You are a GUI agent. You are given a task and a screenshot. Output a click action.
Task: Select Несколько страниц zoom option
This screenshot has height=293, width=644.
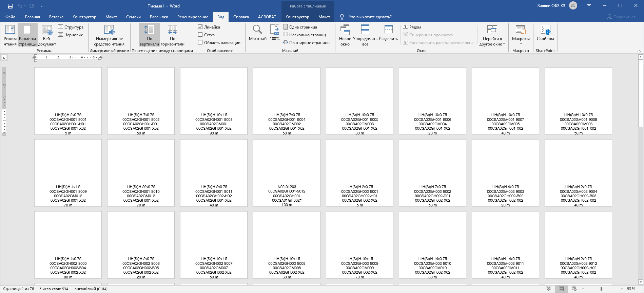[305, 35]
